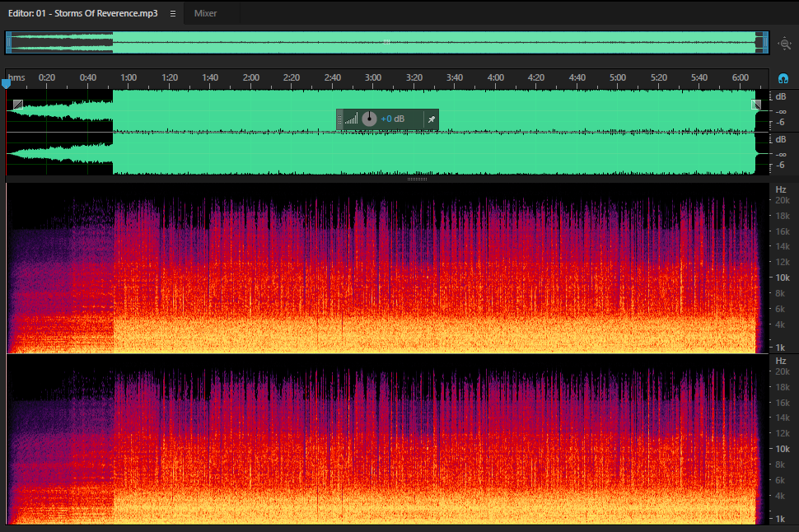Move playhead to the 1:00 ruler mark
Screen dimensions: 799x532
128,78
